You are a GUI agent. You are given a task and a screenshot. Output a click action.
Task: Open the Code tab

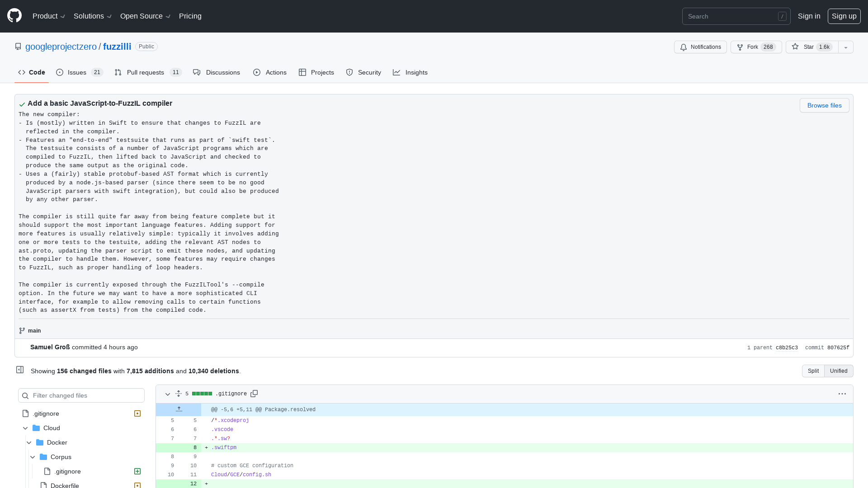point(32,72)
